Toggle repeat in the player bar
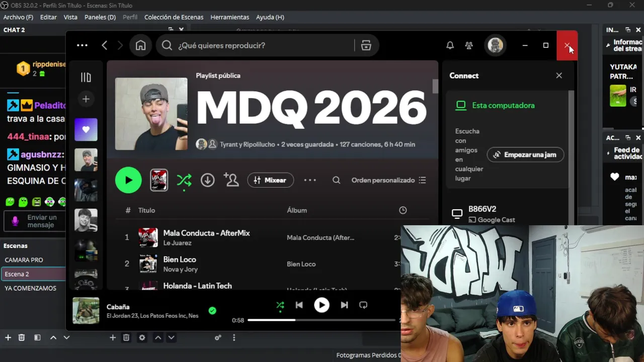 [x=363, y=305]
